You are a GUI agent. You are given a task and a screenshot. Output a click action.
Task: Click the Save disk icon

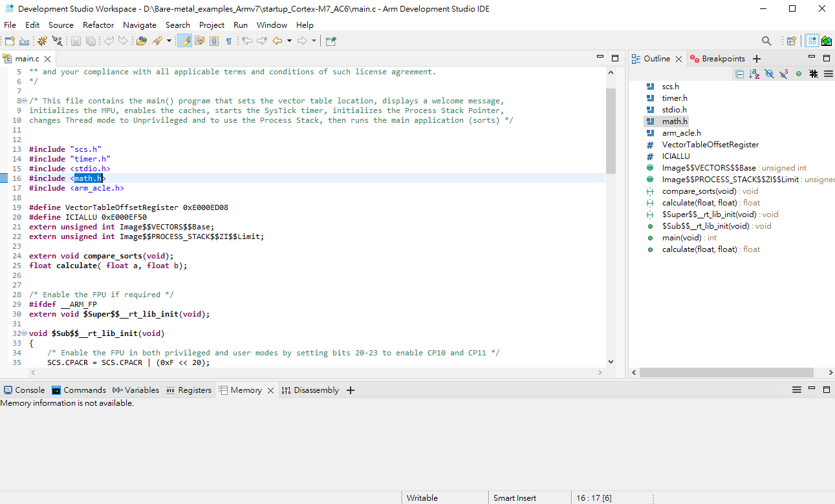pyautogui.click(x=76, y=41)
